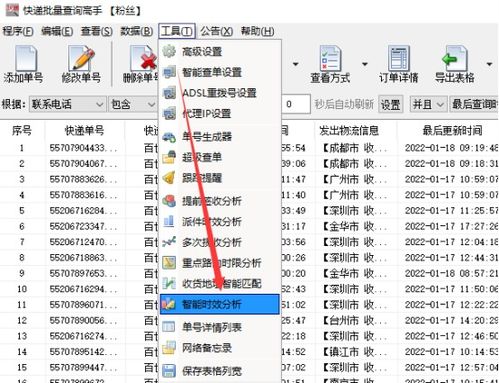
Task: Click floppy icon beside 保存表格列宽
Action: [x=169, y=371]
